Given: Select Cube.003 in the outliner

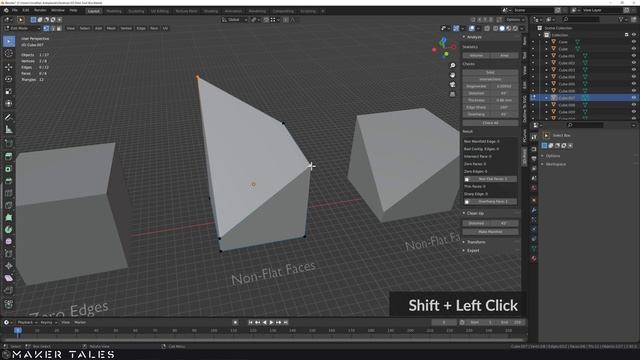Looking at the screenshot, I should coord(567,70).
